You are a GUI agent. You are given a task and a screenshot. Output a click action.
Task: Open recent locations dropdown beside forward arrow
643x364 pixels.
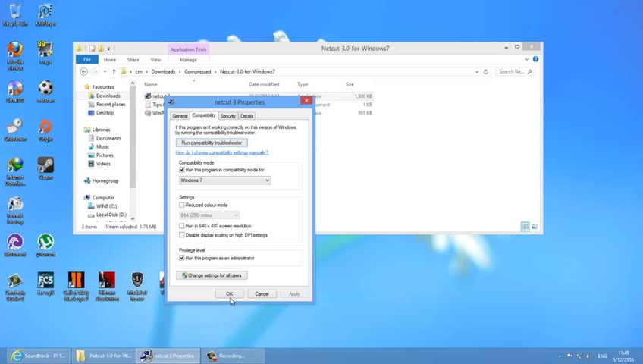pos(105,71)
